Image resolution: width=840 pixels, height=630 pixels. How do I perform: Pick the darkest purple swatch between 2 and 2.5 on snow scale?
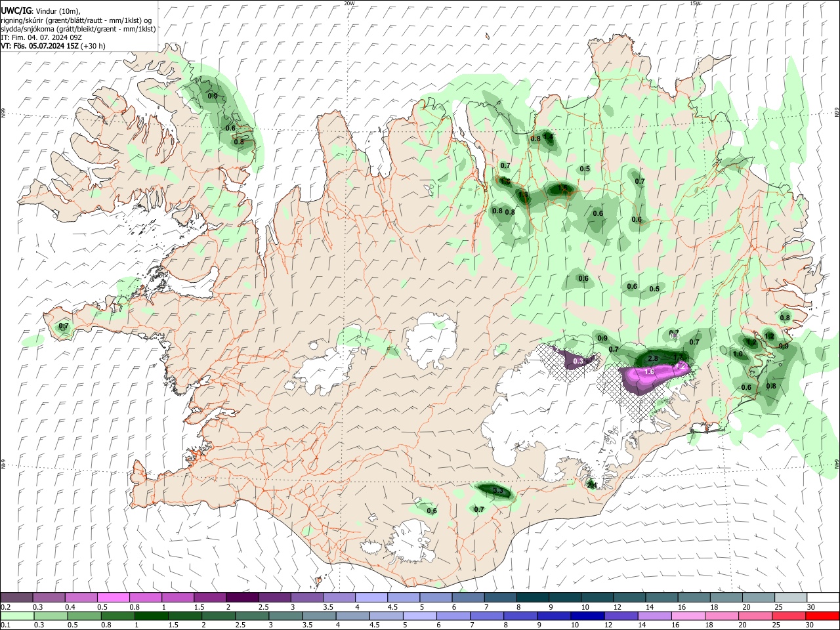point(242,597)
